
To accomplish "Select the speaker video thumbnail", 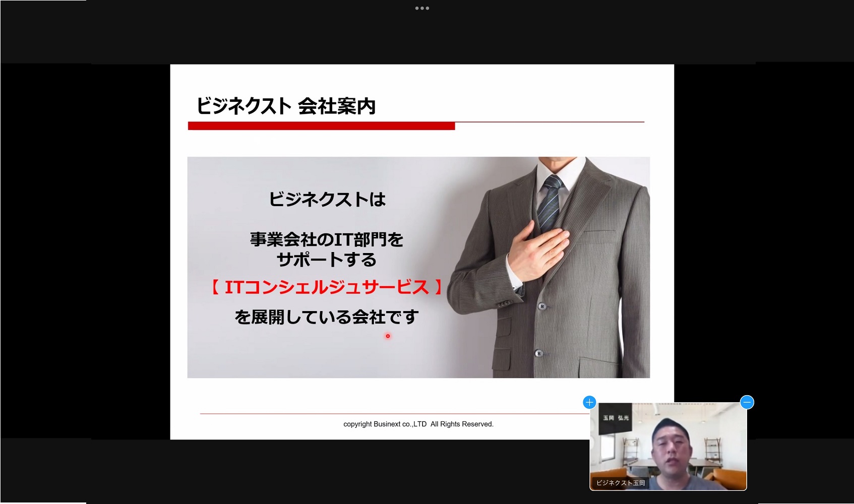I will pyautogui.click(x=668, y=446).
